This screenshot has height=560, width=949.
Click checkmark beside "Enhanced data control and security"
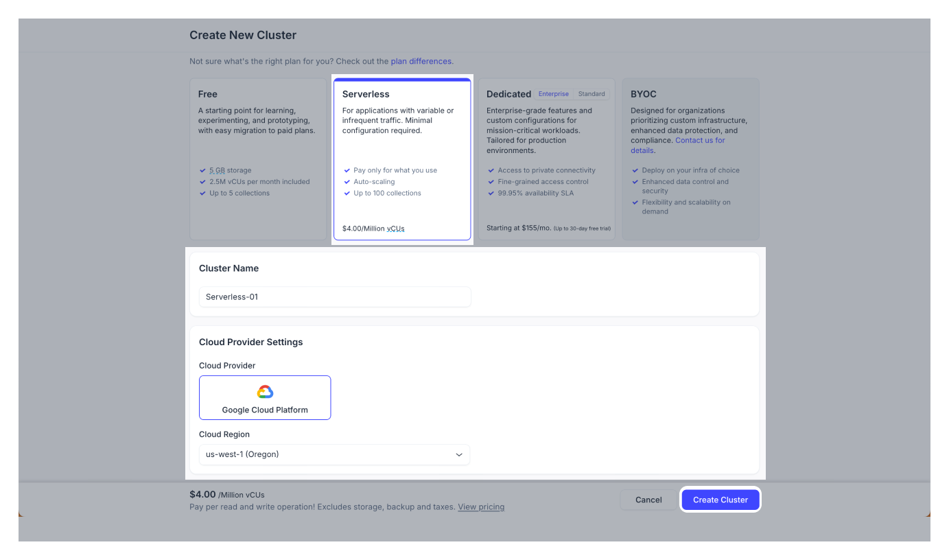click(x=635, y=182)
